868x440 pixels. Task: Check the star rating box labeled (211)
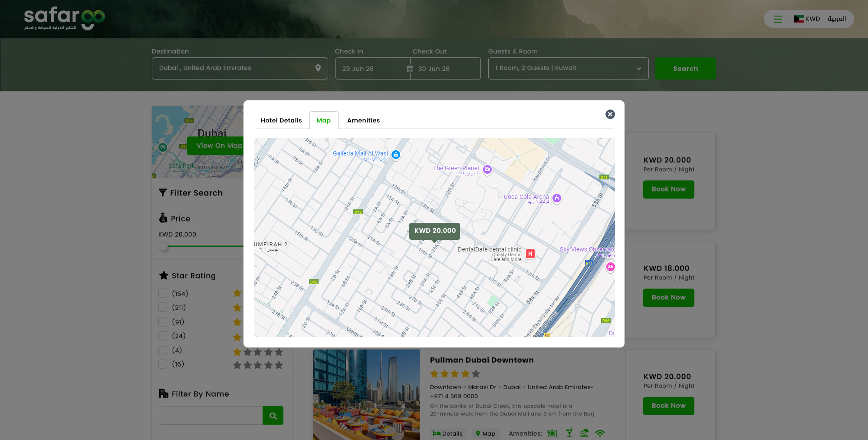point(163,307)
